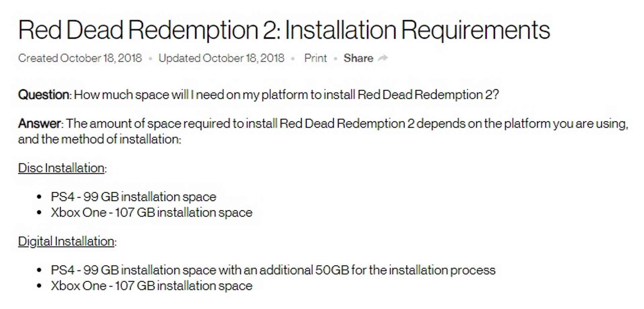
Task: Click the bold Answer label
Action: pos(40,124)
